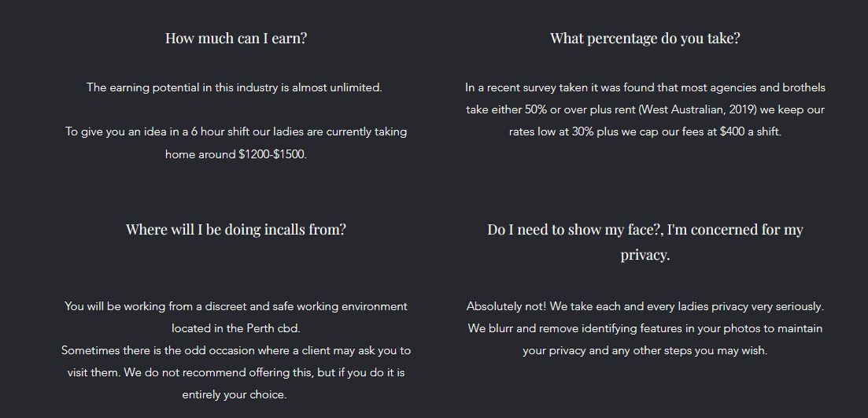Click 'located in the Perth cbd.' text
The image size is (868, 418).
[236, 328]
